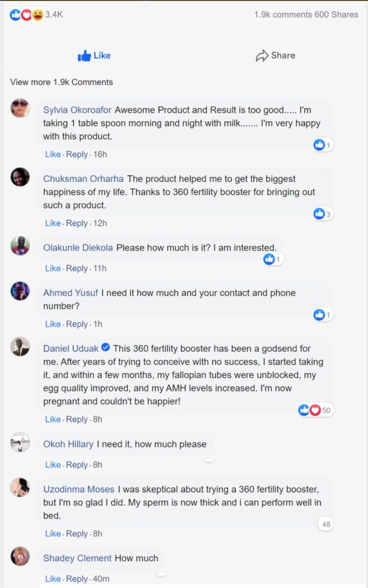Image resolution: width=368 pixels, height=588 pixels.
Task: Open the 1.9k comments count link
Action: (x=283, y=14)
